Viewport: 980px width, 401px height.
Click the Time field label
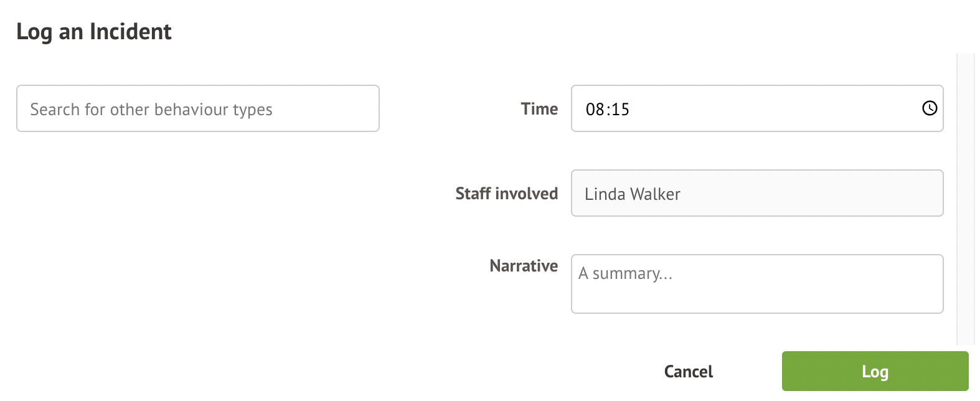point(539,109)
